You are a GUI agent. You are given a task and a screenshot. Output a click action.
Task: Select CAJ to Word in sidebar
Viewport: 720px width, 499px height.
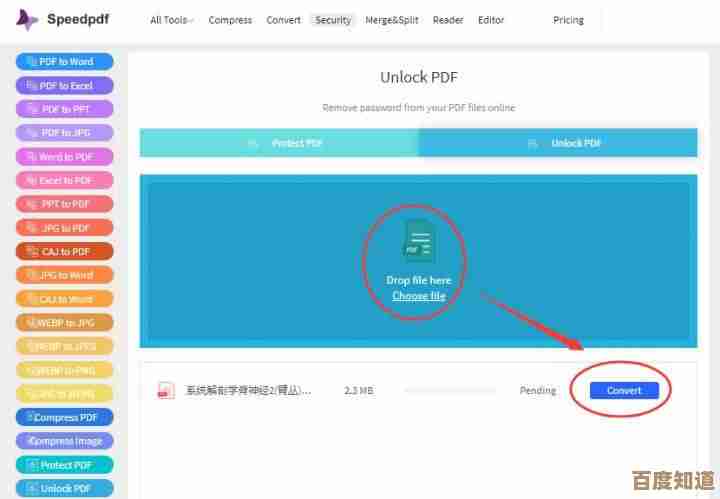pyautogui.click(x=65, y=299)
